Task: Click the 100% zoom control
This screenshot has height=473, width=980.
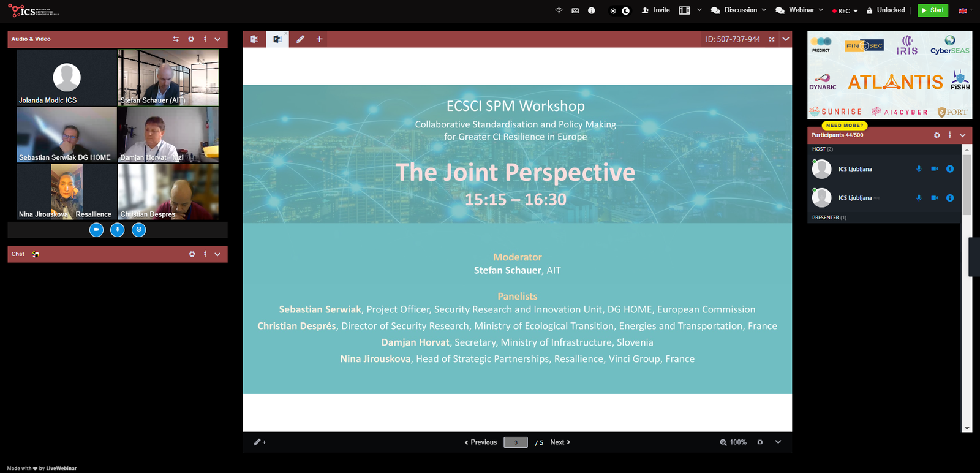Action: coord(733,442)
